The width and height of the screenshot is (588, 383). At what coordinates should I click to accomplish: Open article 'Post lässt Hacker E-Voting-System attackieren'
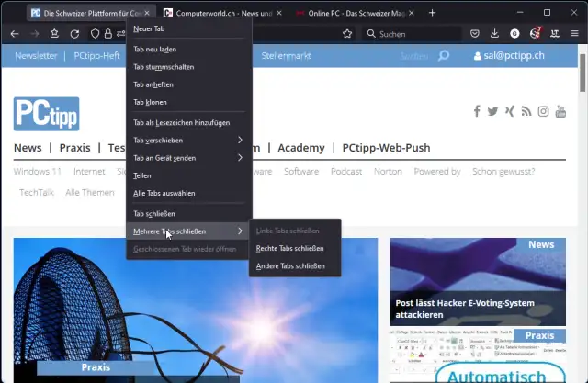click(x=465, y=309)
